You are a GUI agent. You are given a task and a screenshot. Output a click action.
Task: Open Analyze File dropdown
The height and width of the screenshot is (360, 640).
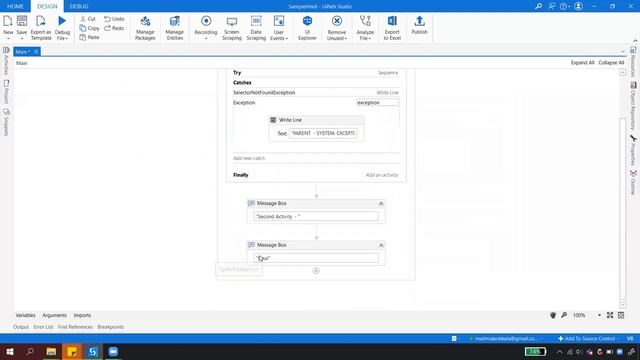pyautogui.click(x=365, y=28)
